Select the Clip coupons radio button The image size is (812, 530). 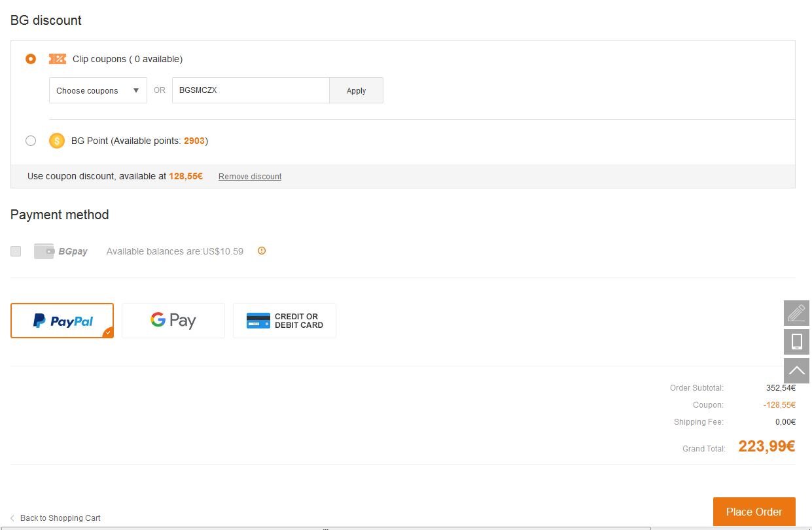tap(31, 59)
